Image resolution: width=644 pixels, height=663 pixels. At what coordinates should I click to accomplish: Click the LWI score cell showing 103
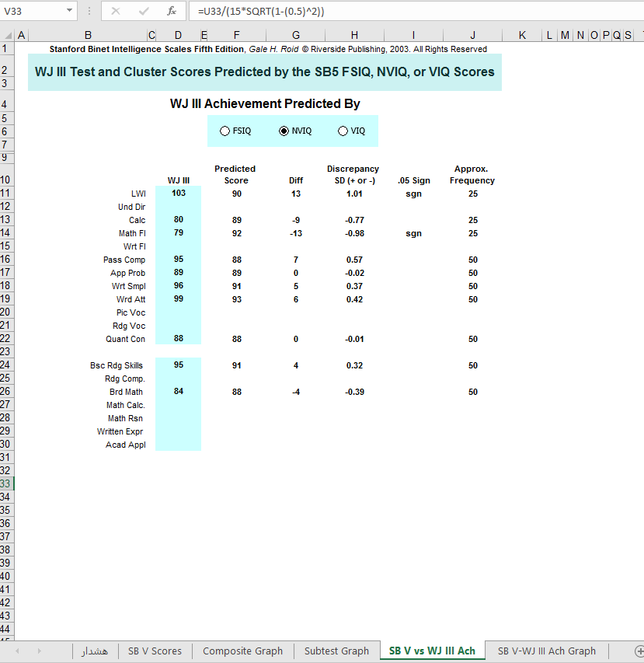point(178,193)
